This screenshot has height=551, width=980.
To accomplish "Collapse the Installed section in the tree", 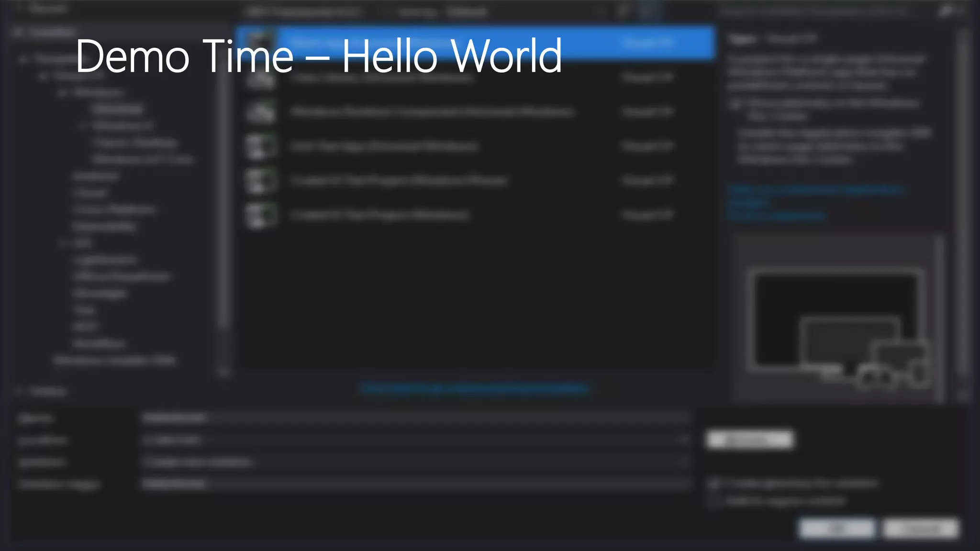I will (18, 33).
